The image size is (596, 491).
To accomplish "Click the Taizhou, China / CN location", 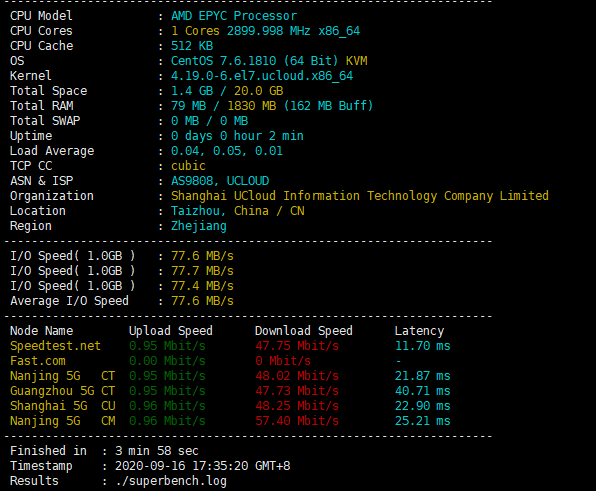I will coord(238,211).
